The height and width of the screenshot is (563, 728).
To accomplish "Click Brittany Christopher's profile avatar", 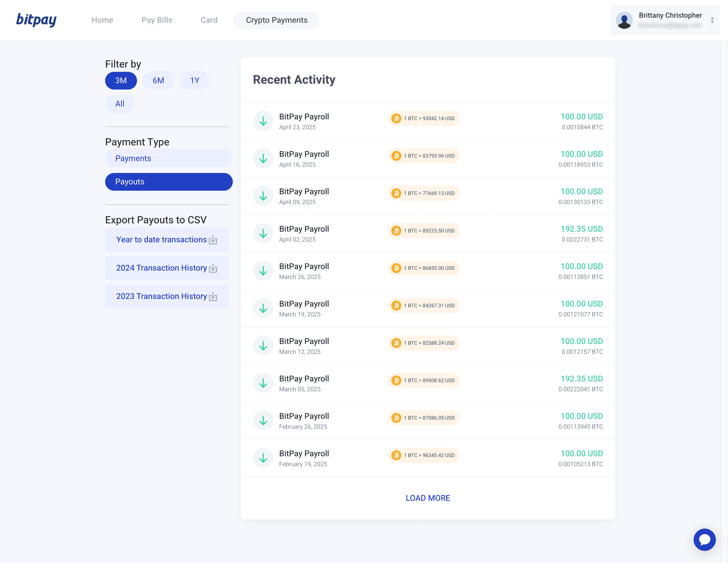I will click(624, 20).
